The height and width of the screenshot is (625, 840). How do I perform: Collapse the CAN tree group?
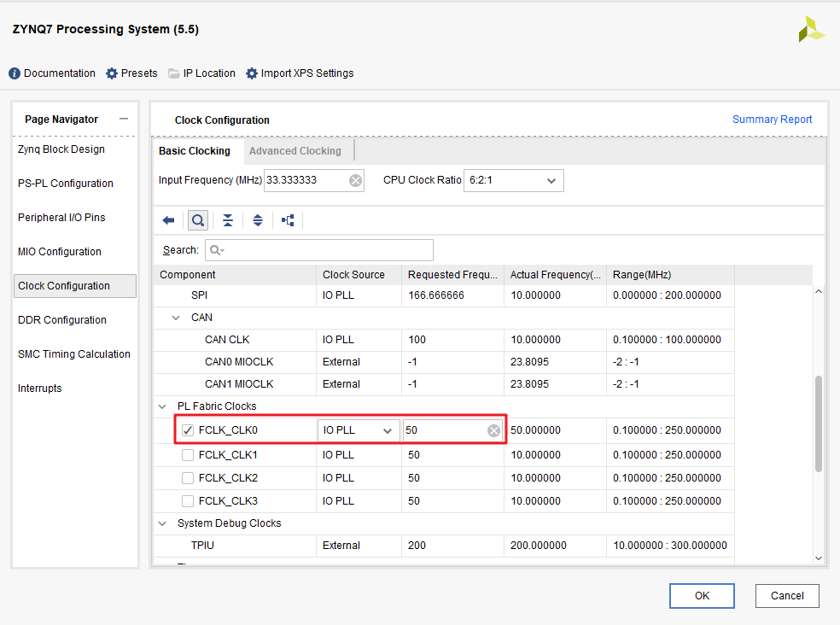point(176,318)
